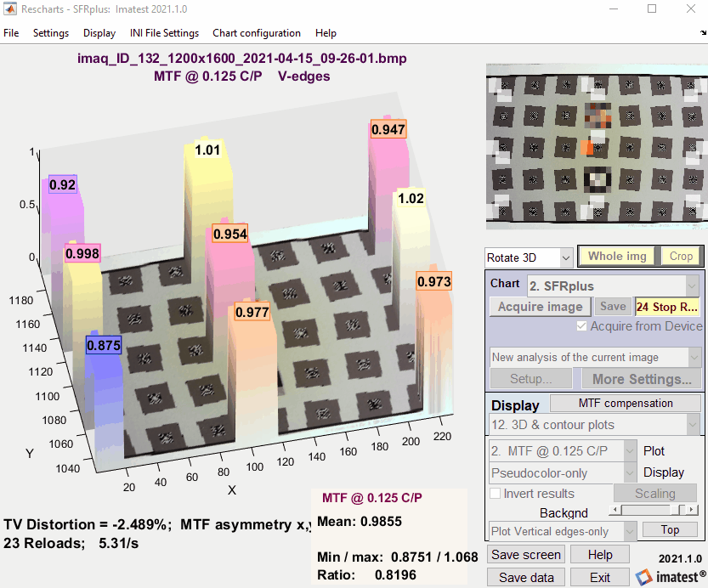Screen dimensions: 708x588
Task: Click the imatest logo
Action: 671,577
